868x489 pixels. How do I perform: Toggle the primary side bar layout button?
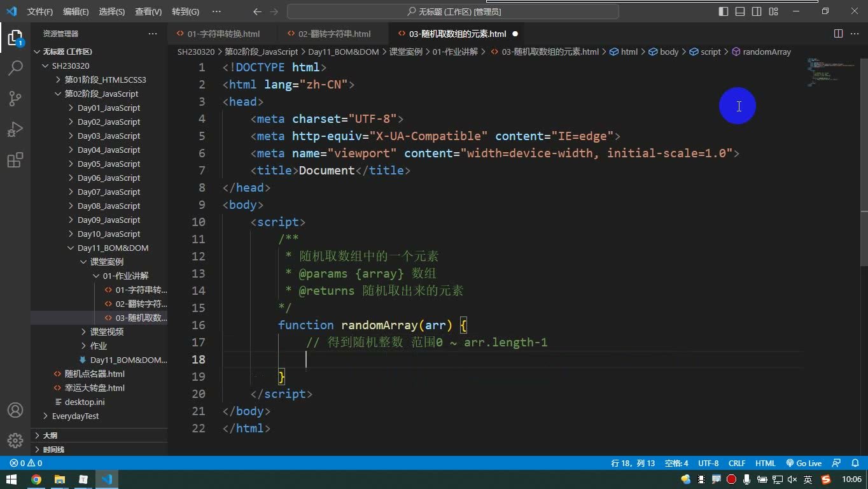724,11
